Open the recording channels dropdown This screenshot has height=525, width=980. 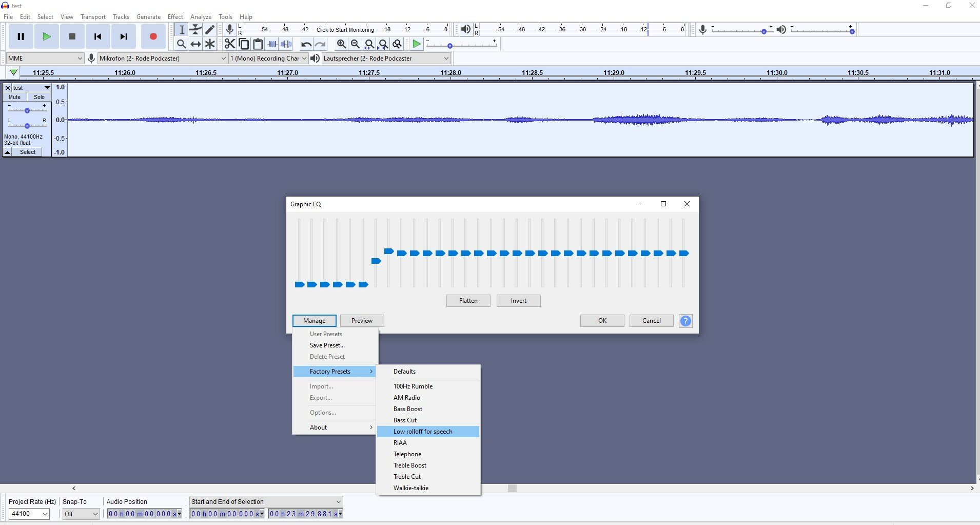pyautogui.click(x=268, y=58)
